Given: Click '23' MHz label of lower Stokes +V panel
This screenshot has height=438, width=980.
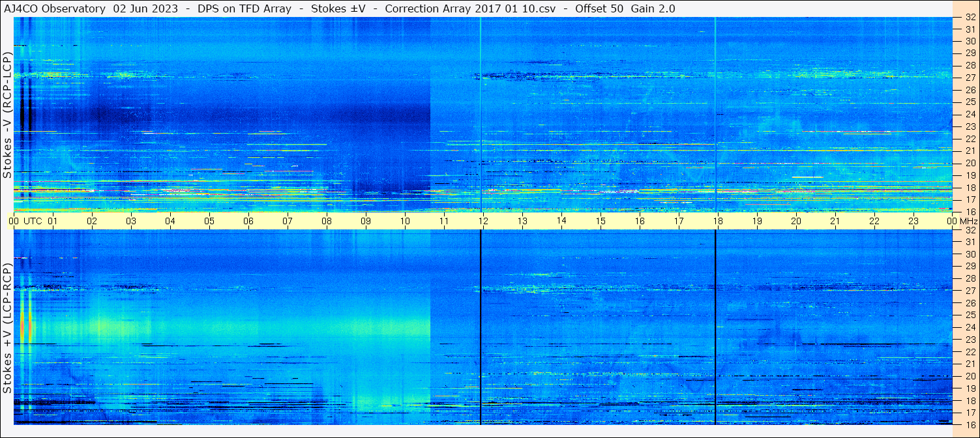Looking at the screenshot, I should (x=970, y=339).
